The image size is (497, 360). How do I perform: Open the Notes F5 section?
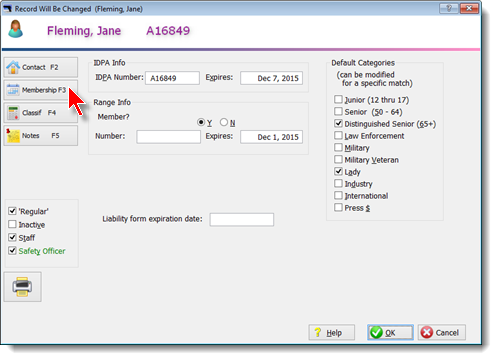(x=41, y=136)
